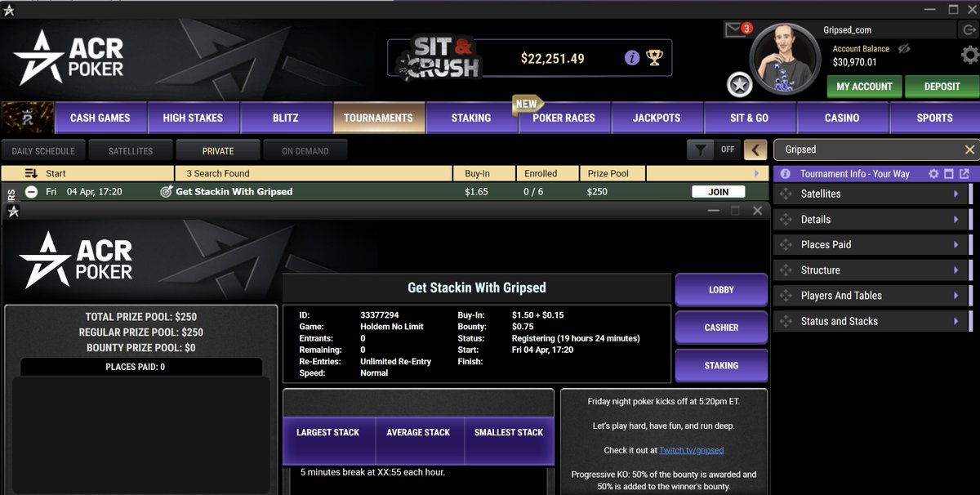Toggle the tournament filter funnel
Screen dimensions: 980x495
tap(700, 150)
